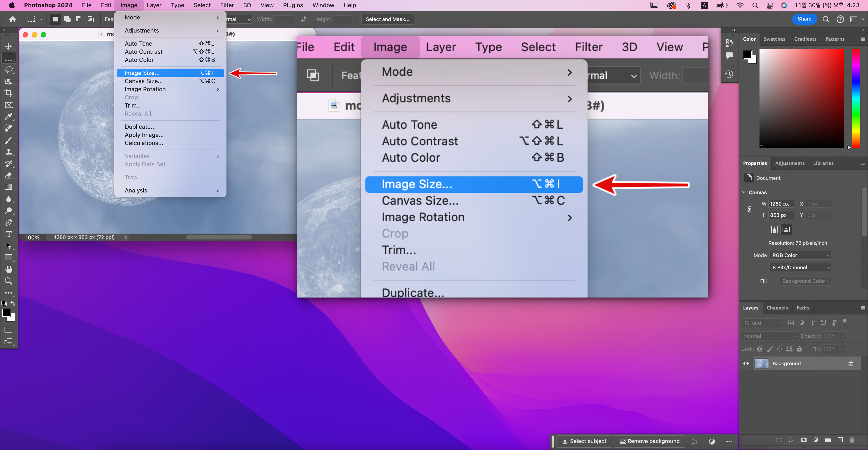868x450 pixels.
Task: Switch to the Swatches tab
Action: coord(774,39)
